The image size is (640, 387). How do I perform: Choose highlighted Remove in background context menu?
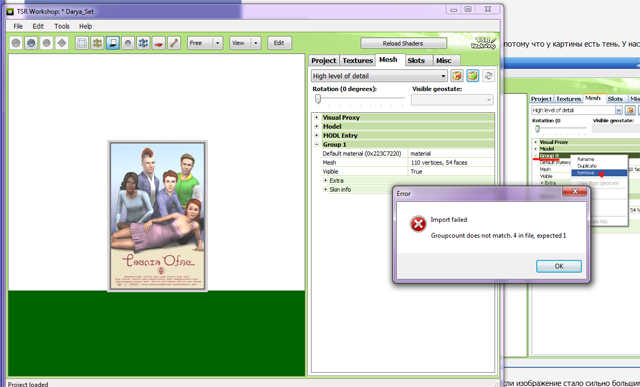point(599,173)
